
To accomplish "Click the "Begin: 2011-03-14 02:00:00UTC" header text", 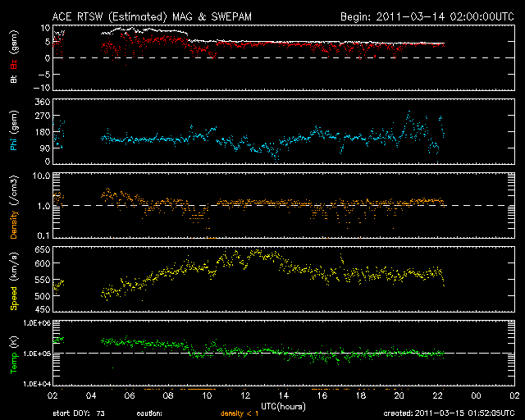I will click(427, 16).
